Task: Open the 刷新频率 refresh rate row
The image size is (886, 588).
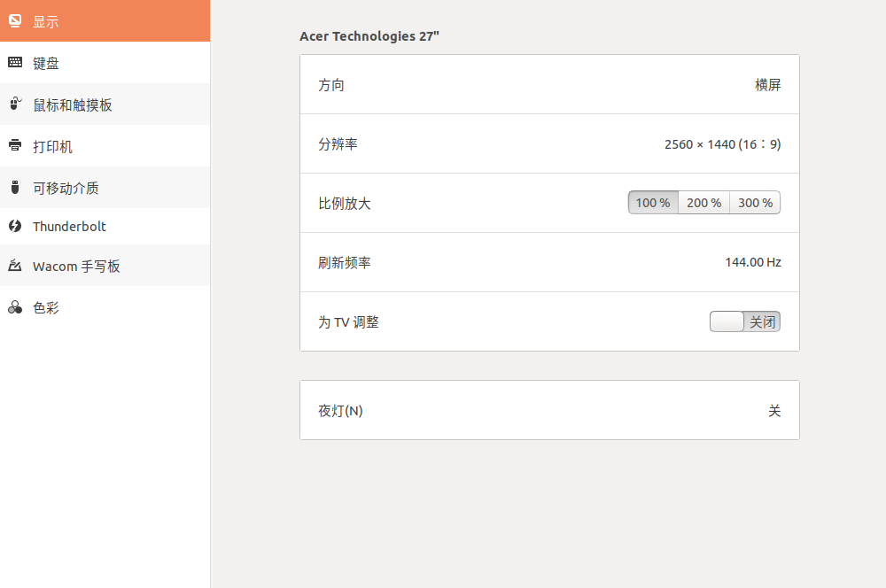Action: [x=550, y=262]
